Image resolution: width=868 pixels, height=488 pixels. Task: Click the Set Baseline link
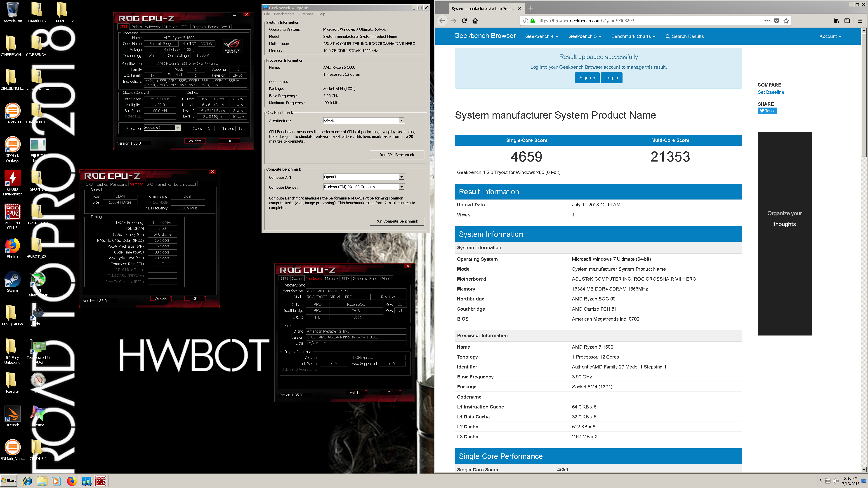click(x=771, y=92)
